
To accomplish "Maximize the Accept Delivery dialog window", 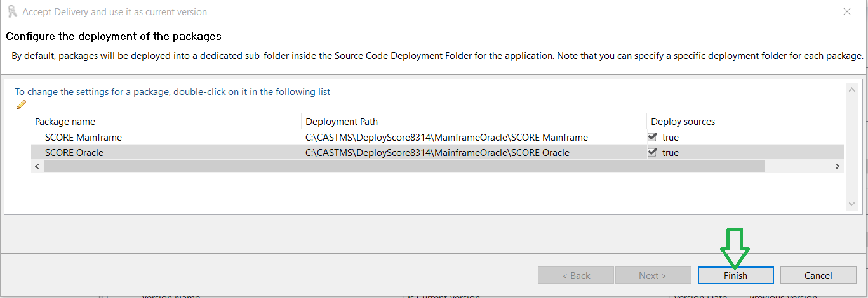I will (810, 11).
